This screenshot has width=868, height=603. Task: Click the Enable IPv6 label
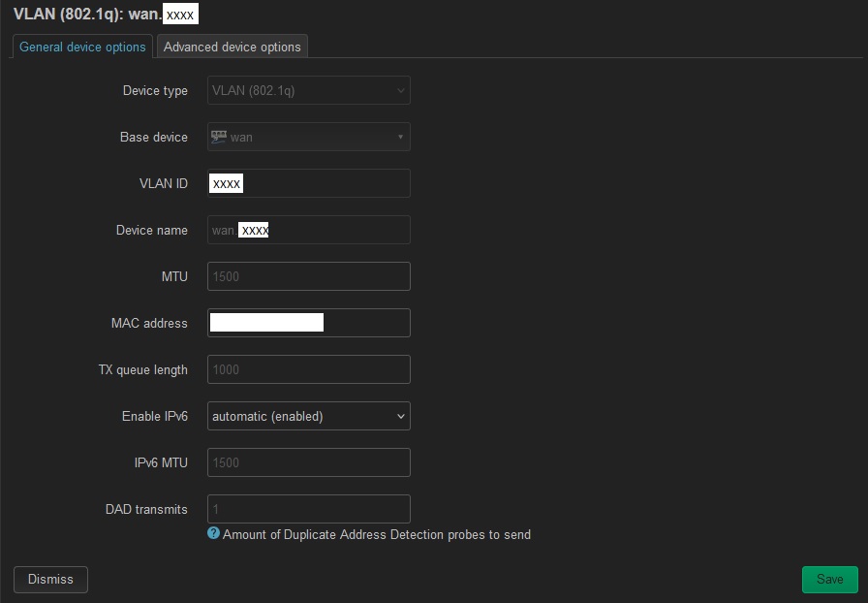coord(154,416)
